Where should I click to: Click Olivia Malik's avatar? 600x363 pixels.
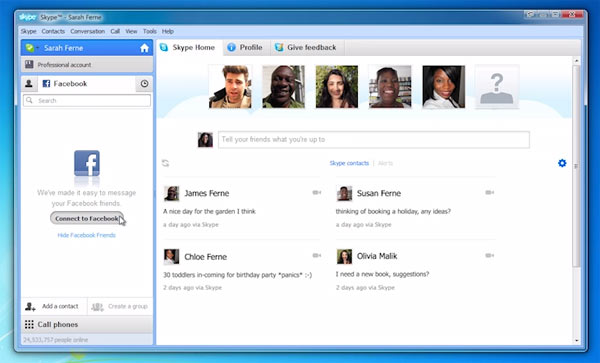point(344,257)
